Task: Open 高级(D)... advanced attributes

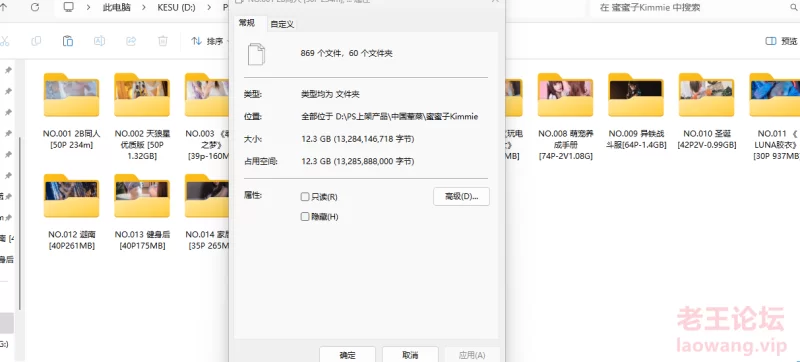Action: tap(461, 196)
